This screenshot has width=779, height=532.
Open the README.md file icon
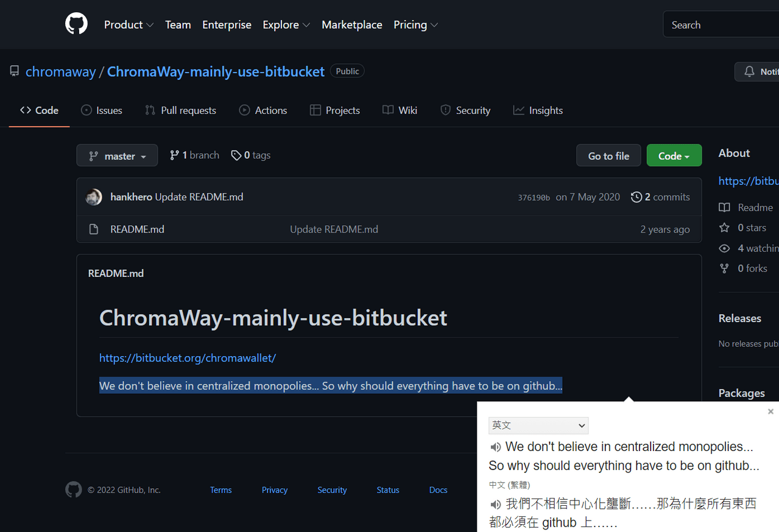tap(94, 229)
